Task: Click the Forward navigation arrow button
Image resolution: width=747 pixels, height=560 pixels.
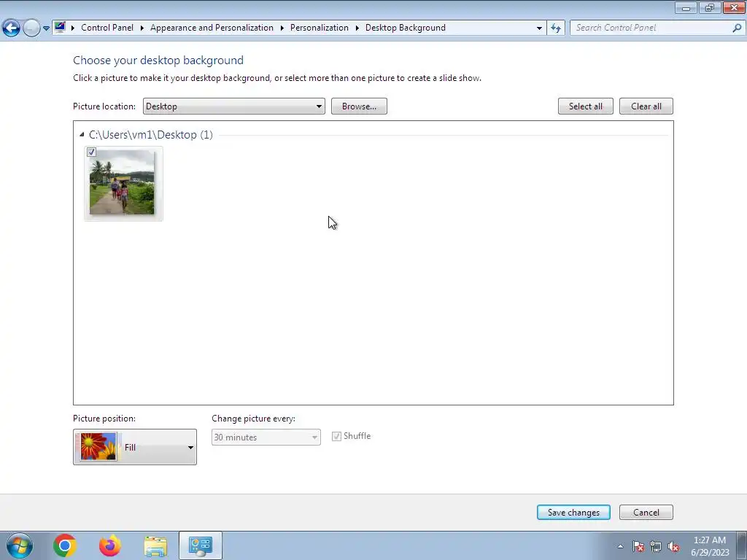Action: (31, 28)
